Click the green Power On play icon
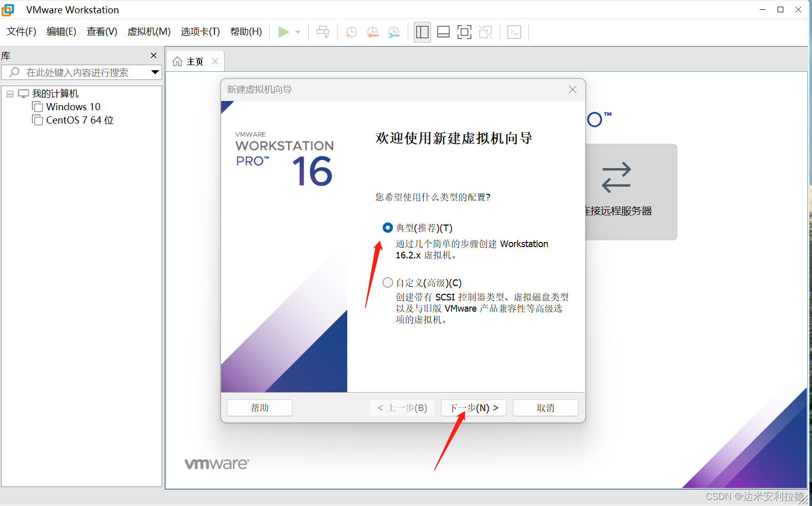 (283, 32)
